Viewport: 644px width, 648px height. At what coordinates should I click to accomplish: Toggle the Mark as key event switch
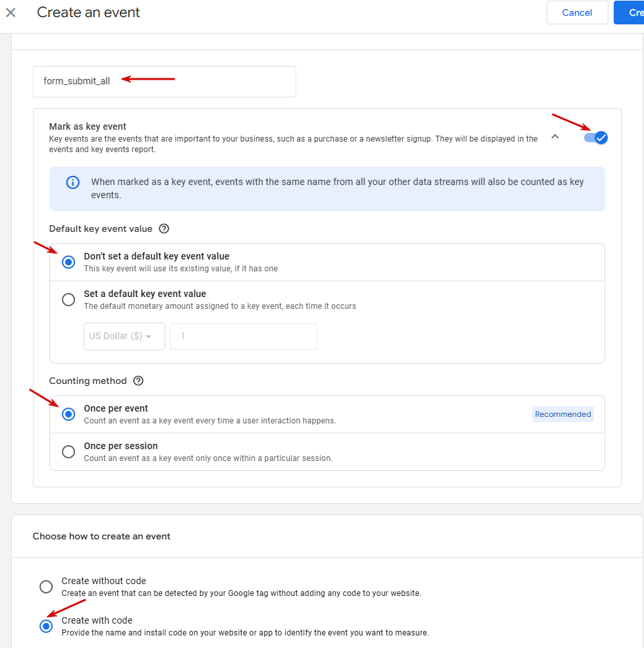pyautogui.click(x=596, y=138)
